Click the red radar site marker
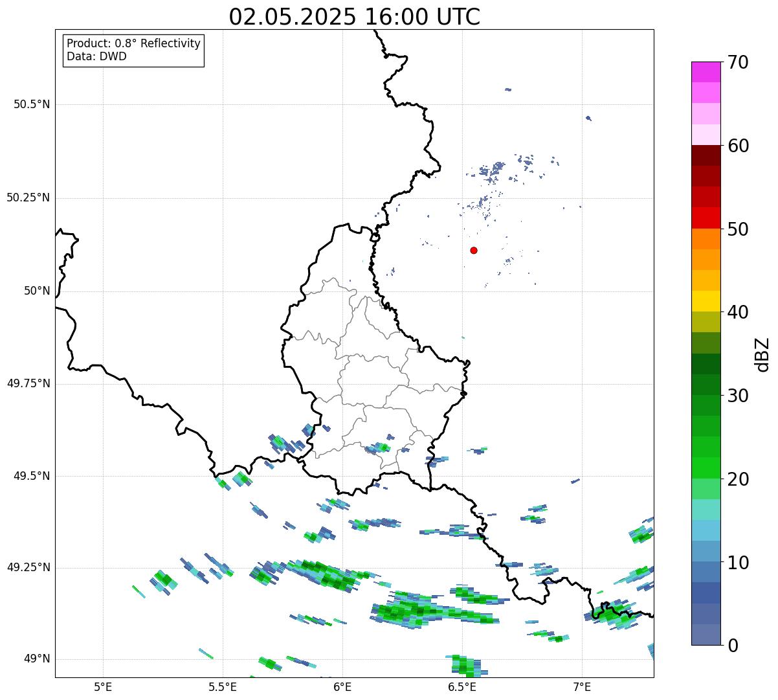 pyautogui.click(x=474, y=250)
